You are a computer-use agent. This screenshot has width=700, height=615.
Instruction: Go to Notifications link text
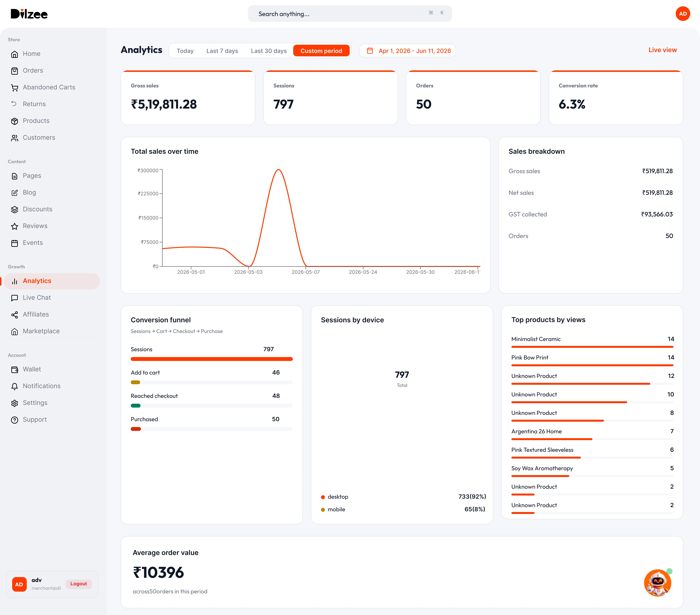pos(41,386)
